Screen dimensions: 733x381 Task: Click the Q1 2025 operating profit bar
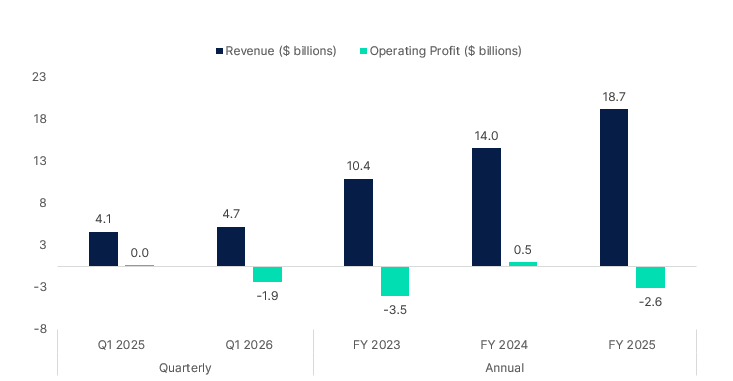tap(139, 266)
